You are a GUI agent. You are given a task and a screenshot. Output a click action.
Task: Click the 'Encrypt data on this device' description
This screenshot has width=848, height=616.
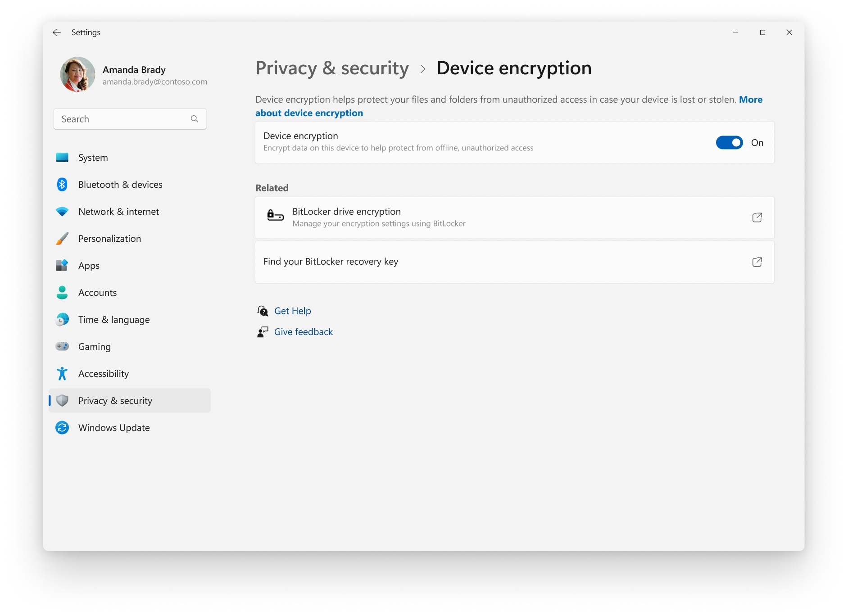(398, 148)
